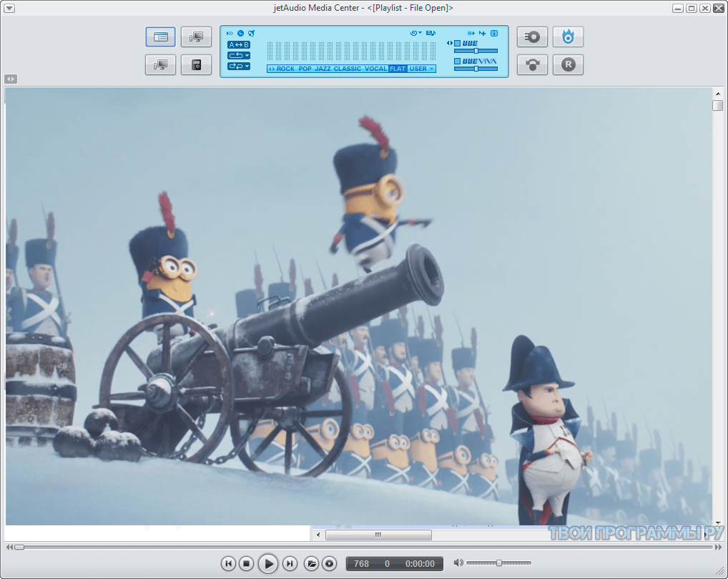Select the lower-left monitor display mode button

(160, 64)
